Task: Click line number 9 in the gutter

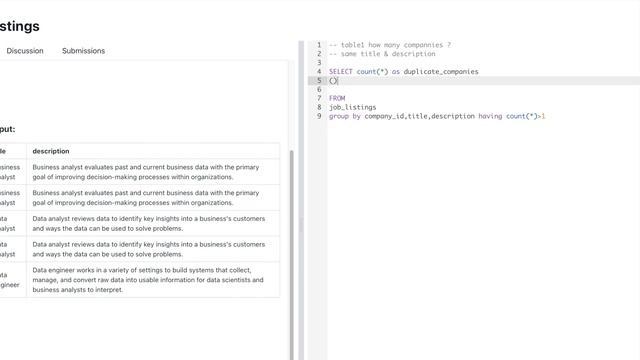Action: 319,116
